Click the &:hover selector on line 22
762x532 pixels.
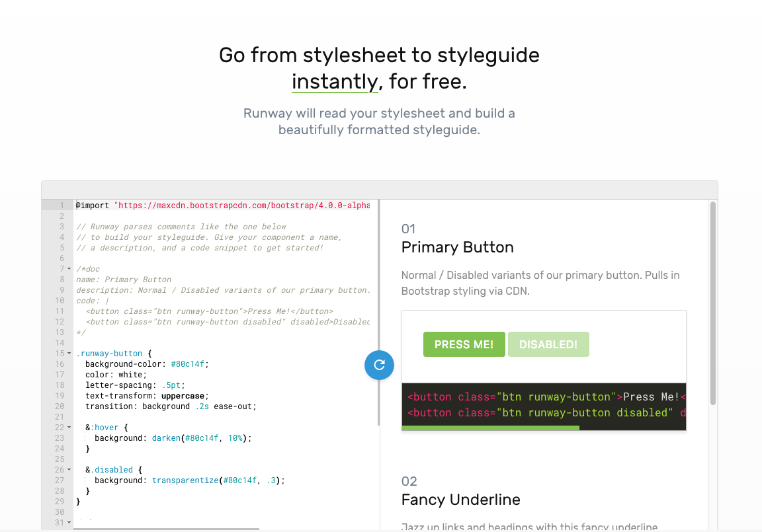point(102,428)
